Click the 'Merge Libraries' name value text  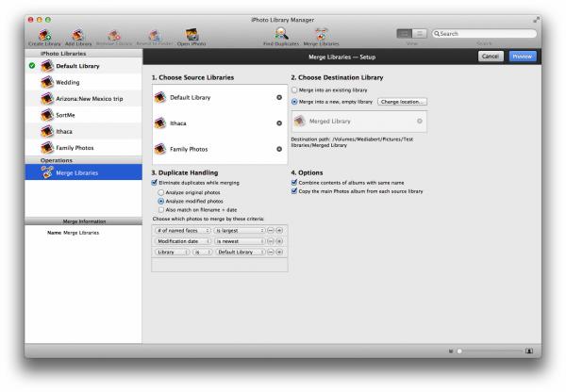point(81,233)
